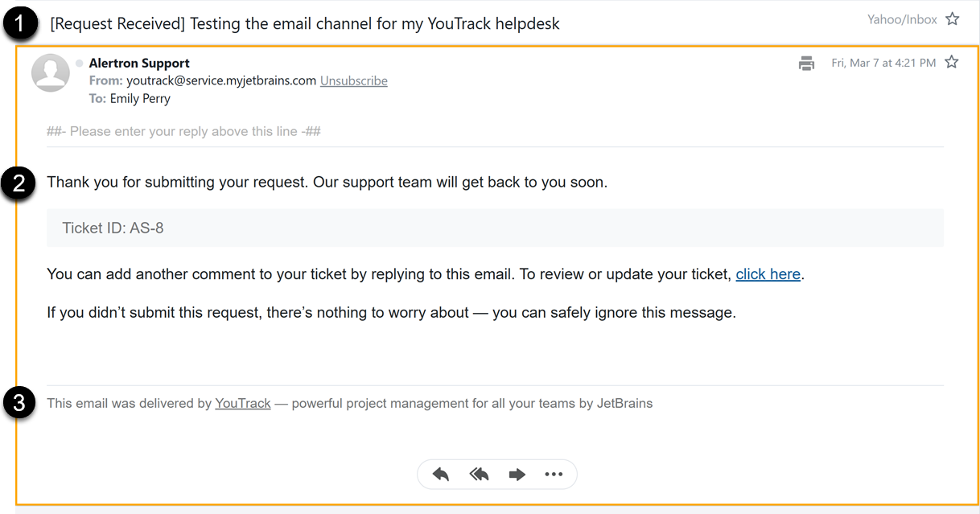
Task: Open the YouTrack website link
Action: 243,403
